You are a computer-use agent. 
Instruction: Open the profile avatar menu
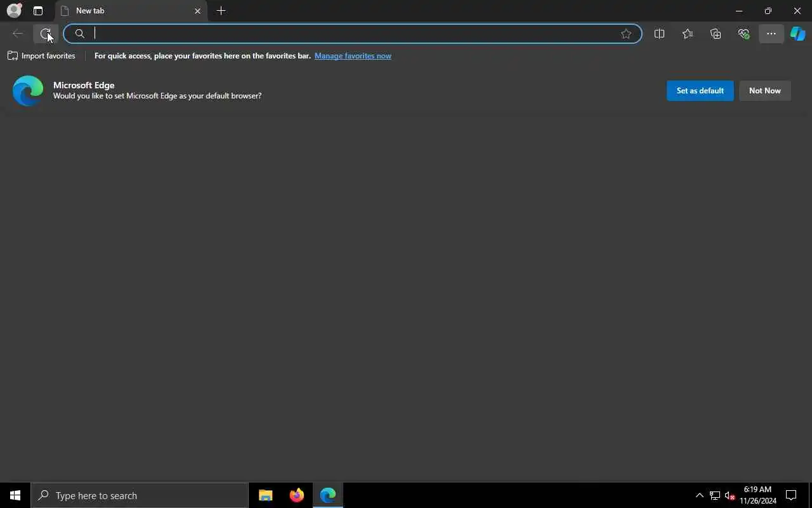tap(14, 11)
